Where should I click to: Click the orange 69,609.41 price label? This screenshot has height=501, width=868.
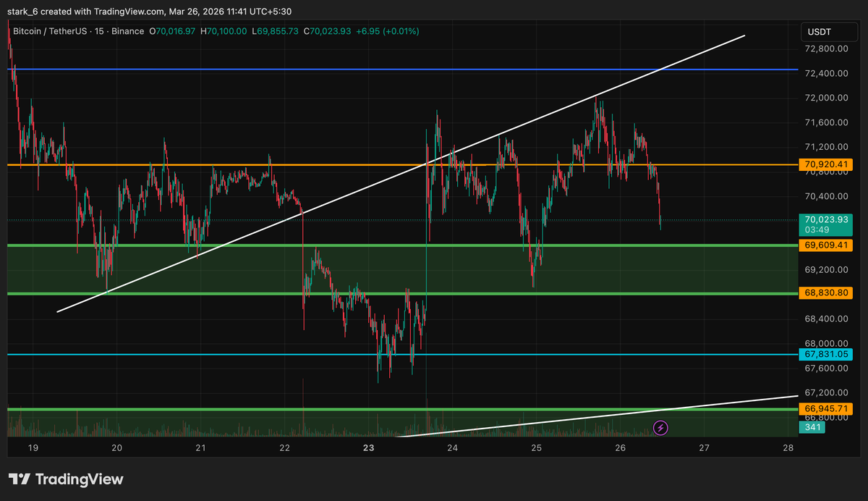coord(825,245)
